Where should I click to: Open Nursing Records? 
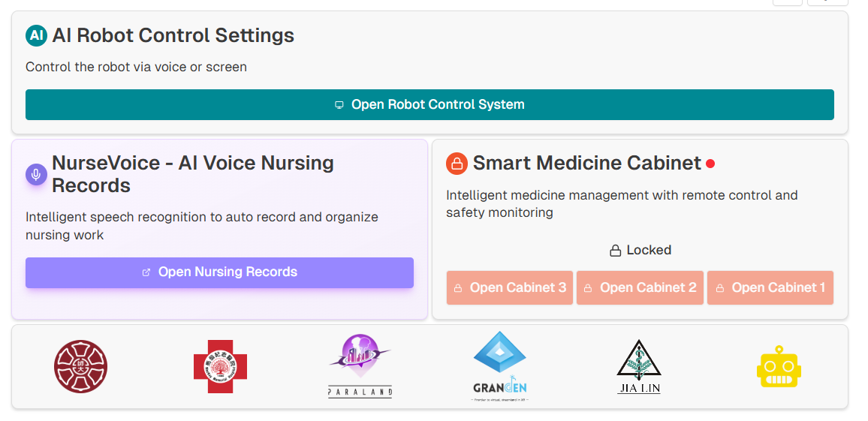(219, 272)
